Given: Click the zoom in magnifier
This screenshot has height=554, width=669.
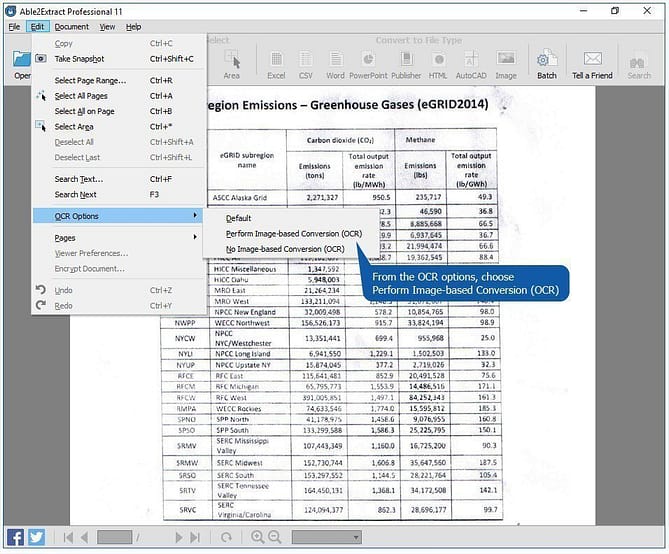Looking at the screenshot, I should point(257,537).
